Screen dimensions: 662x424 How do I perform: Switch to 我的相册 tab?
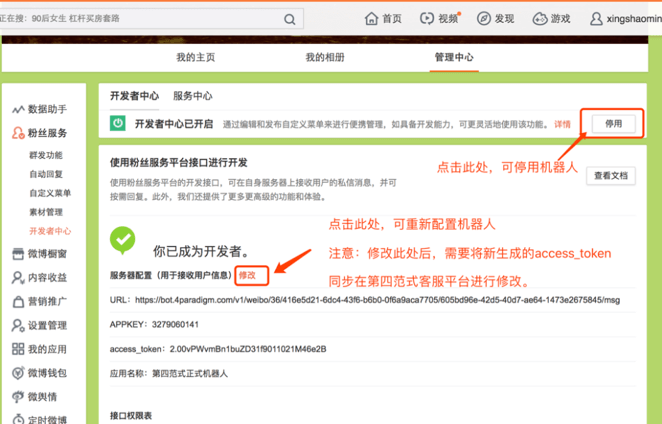(325, 57)
